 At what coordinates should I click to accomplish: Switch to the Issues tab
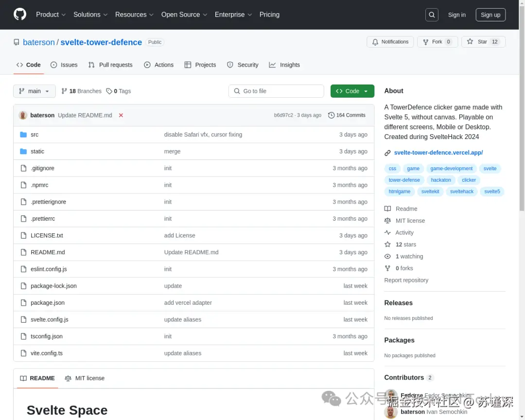click(64, 65)
